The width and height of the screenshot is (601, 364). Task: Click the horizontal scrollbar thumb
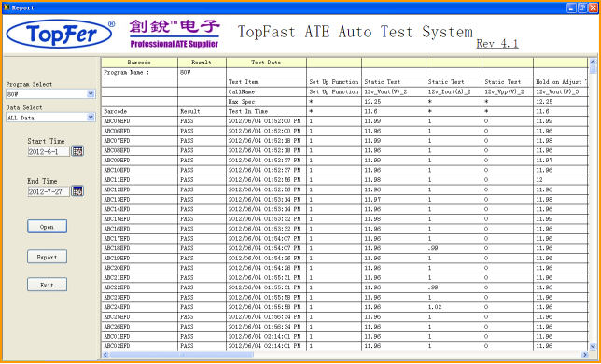click(181, 355)
